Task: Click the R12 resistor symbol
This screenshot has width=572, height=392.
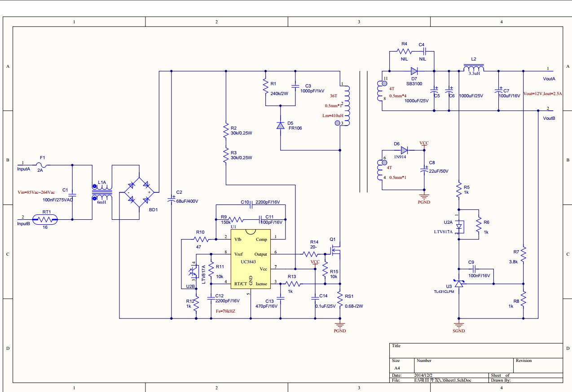Action: point(196,303)
